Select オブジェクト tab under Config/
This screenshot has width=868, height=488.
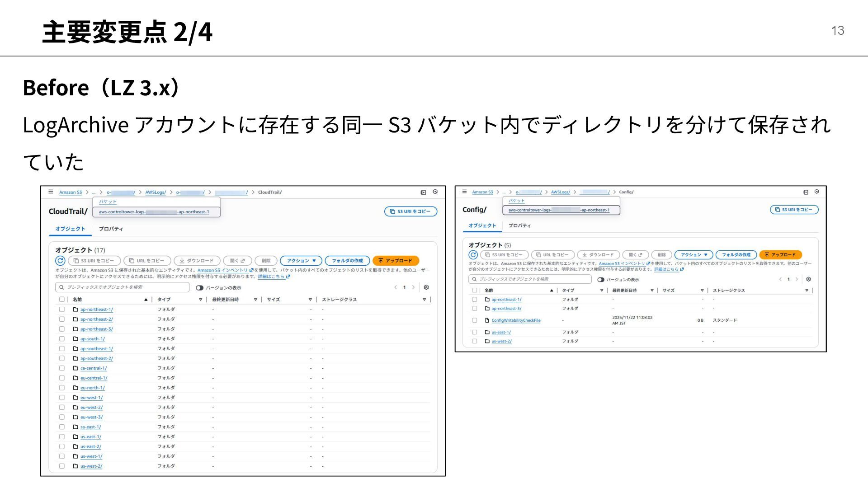point(482,225)
